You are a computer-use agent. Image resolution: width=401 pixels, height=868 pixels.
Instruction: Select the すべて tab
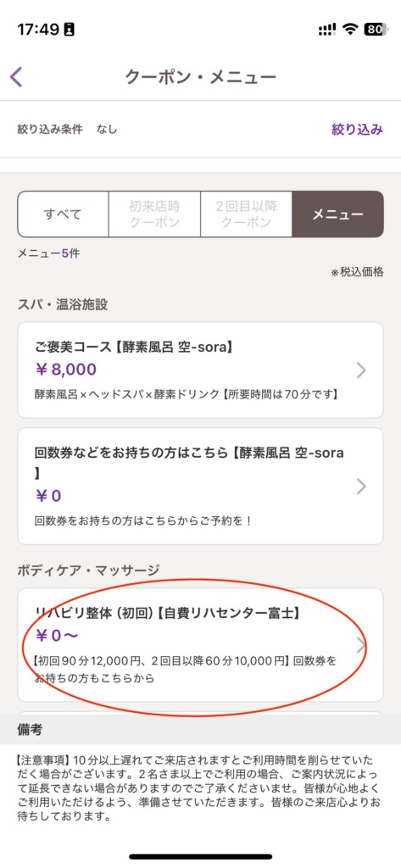pos(63,214)
